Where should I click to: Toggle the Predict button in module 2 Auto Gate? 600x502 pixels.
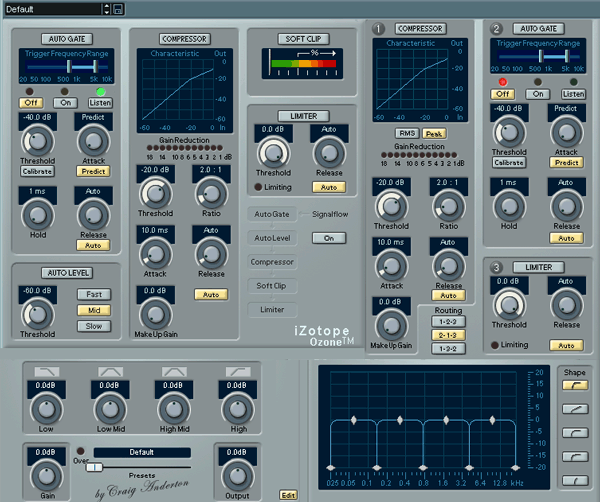(566, 163)
